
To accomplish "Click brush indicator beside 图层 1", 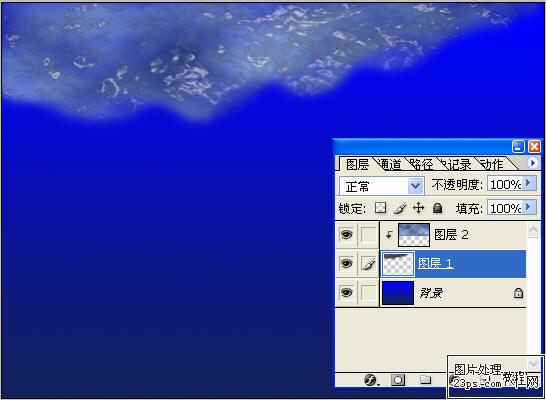I will (368, 264).
